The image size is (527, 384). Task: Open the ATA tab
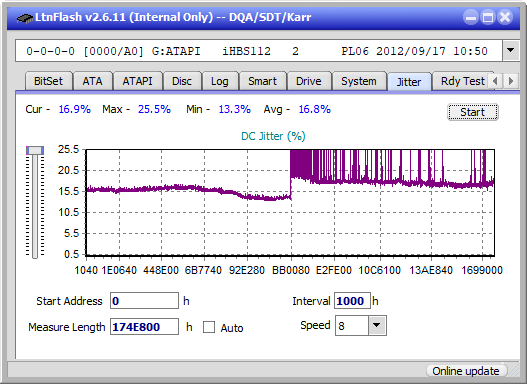pos(92,81)
